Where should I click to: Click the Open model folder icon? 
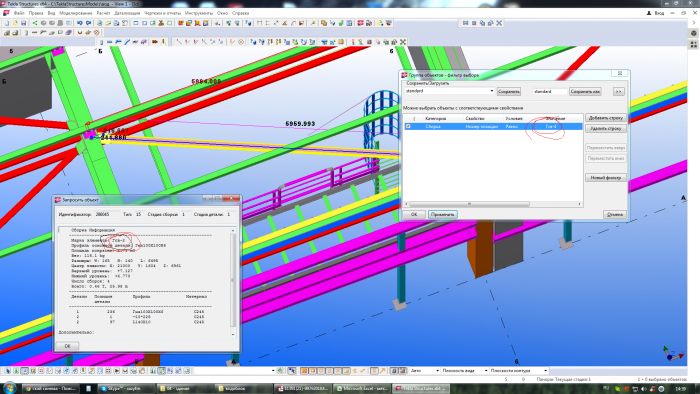(x=15, y=23)
